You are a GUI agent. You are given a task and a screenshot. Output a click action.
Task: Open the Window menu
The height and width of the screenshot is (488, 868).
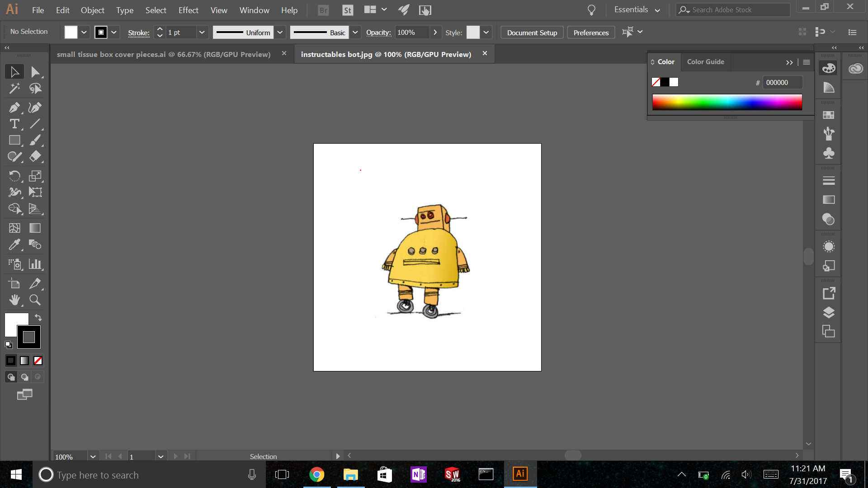[254, 10]
